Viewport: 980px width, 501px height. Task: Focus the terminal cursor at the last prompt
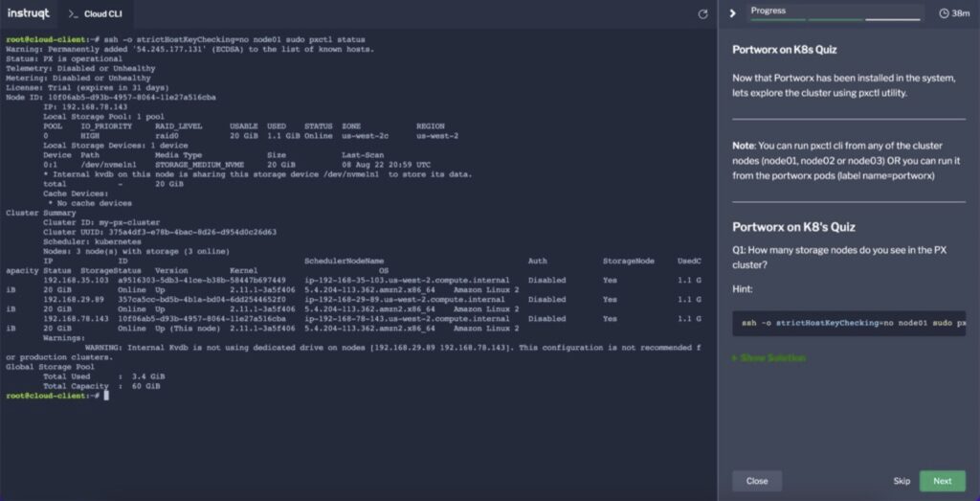(x=106, y=395)
